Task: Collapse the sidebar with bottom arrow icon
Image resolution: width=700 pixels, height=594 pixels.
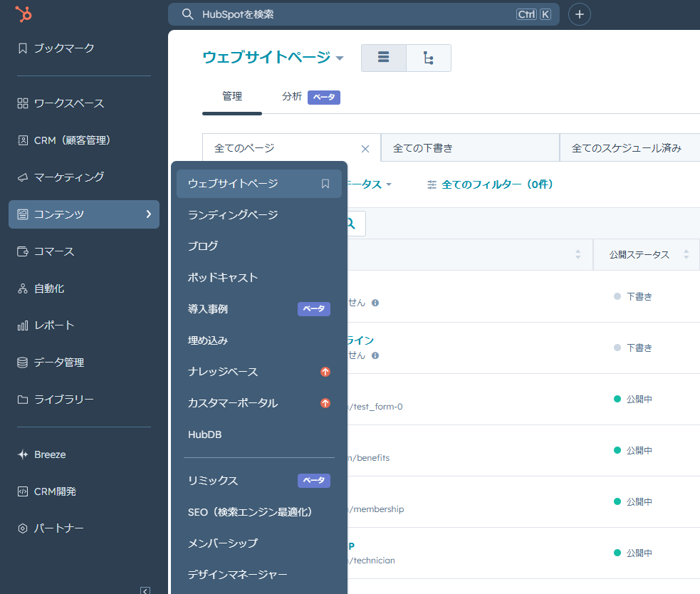Action: [x=145, y=590]
